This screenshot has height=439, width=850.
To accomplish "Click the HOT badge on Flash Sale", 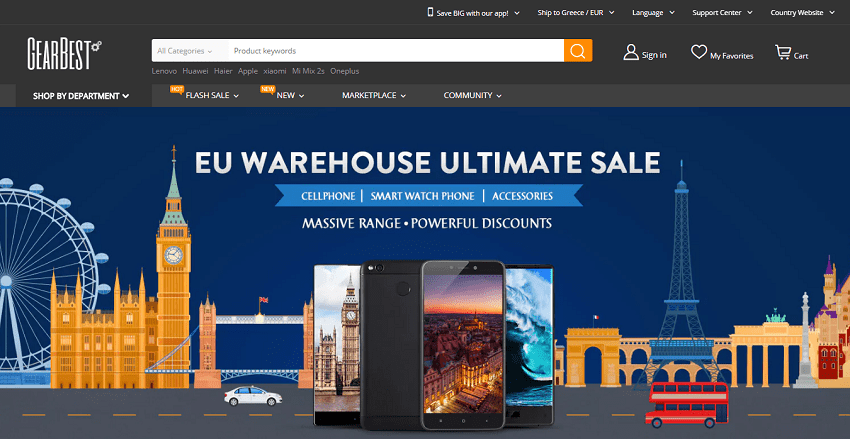I will coord(176,89).
